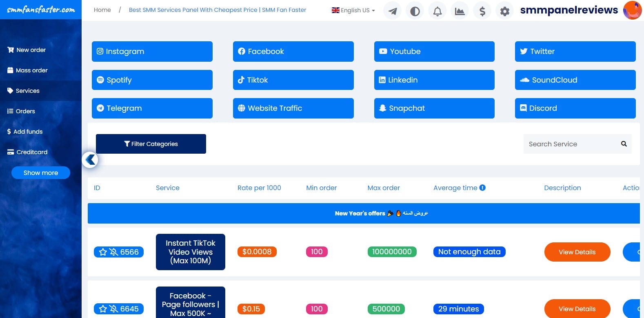The image size is (644, 318).
Task: Click the Telegram paper-plane icon in header
Action: pyautogui.click(x=392, y=11)
